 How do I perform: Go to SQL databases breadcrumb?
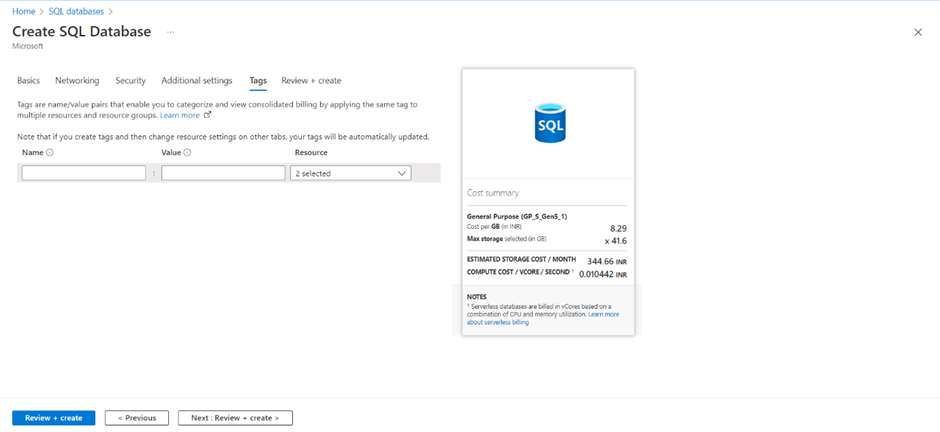point(76,11)
